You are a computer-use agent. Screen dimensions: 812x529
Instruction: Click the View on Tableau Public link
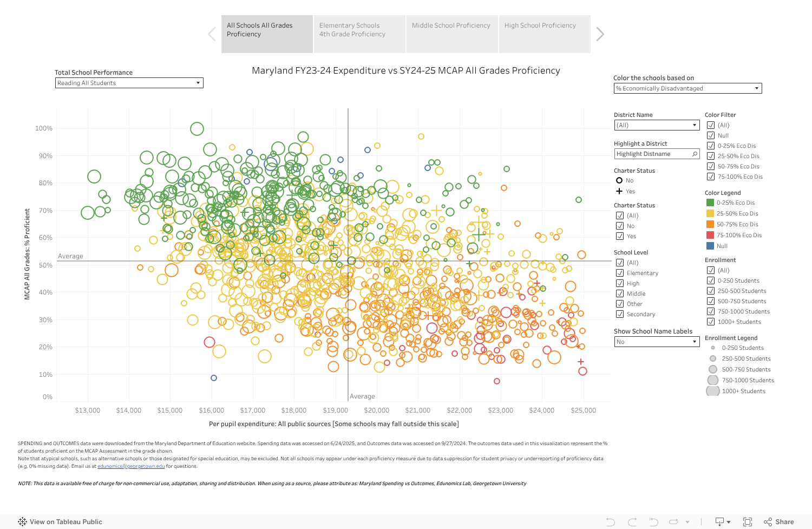tap(66, 521)
